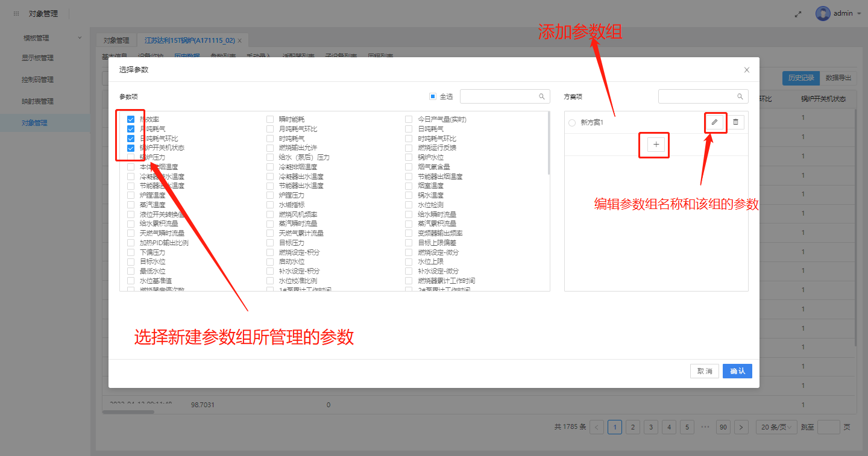Click the pencil edit icon for 新方案1
The width and height of the screenshot is (868, 456).
pos(714,122)
